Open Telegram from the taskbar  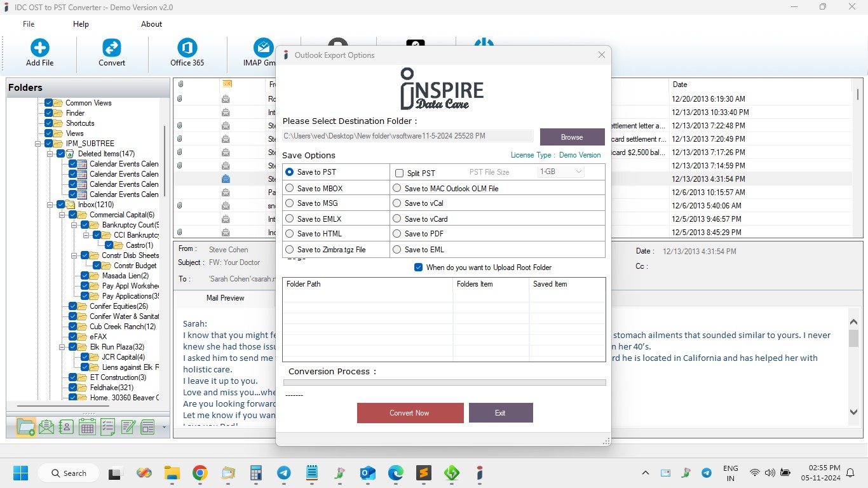tap(284, 473)
